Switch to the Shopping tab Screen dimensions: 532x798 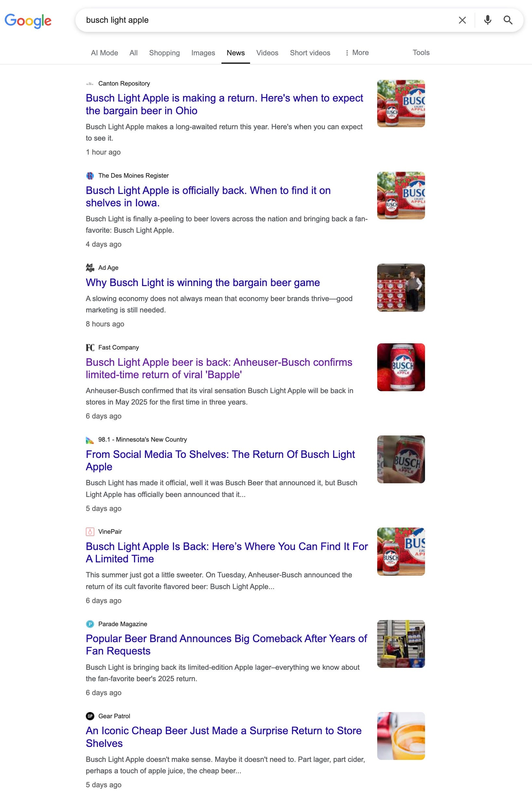pos(165,53)
